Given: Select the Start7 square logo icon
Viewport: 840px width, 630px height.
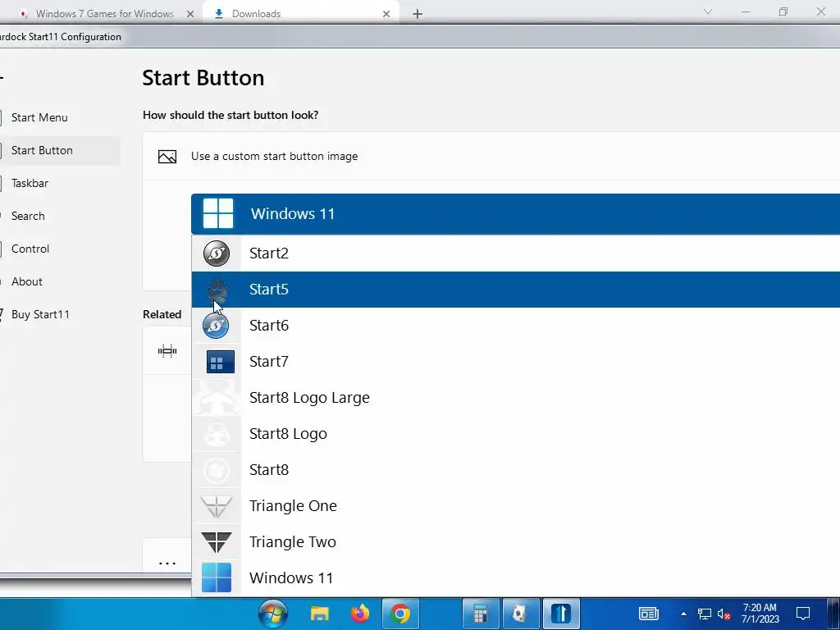Looking at the screenshot, I should [220, 362].
